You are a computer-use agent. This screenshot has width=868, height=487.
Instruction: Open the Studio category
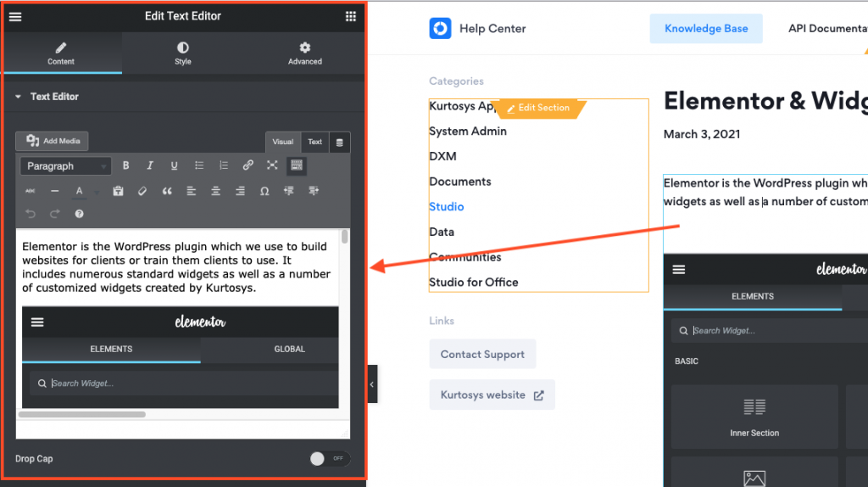[446, 207]
